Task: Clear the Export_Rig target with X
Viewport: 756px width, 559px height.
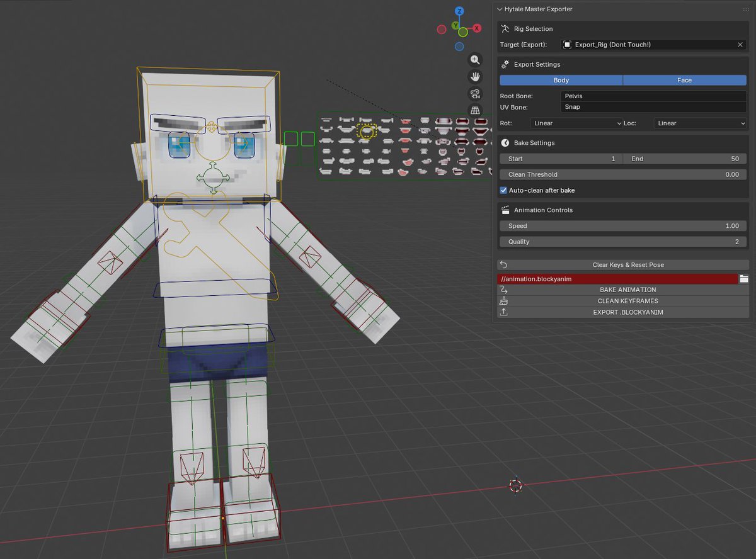Action: pyautogui.click(x=740, y=45)
